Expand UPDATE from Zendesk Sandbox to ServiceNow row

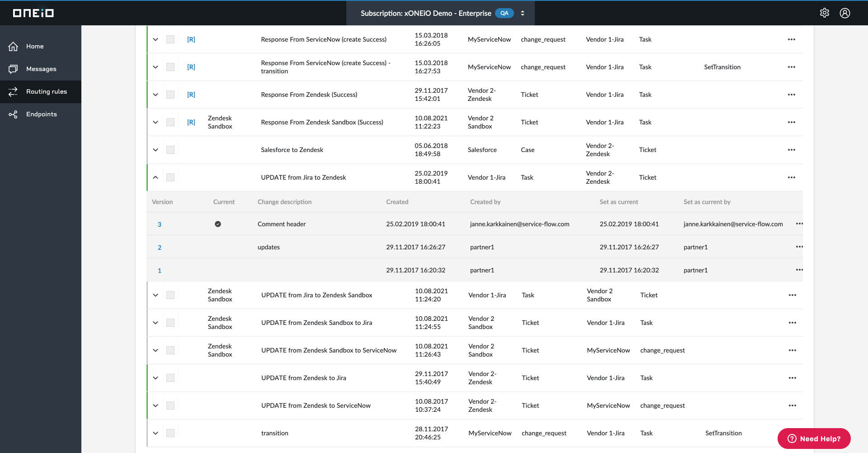(x=156, y=350)
